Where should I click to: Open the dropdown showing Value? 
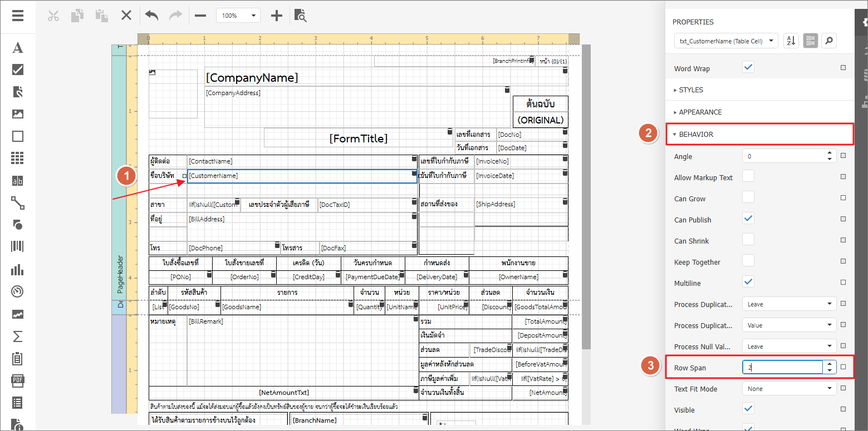click(789, 325)
